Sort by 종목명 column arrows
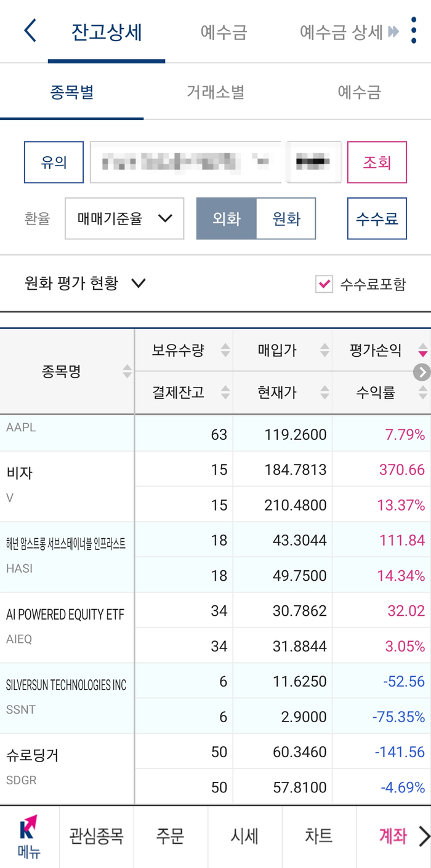Image resolution: width=431 pixels, height=868 pixels. point(127,372)
